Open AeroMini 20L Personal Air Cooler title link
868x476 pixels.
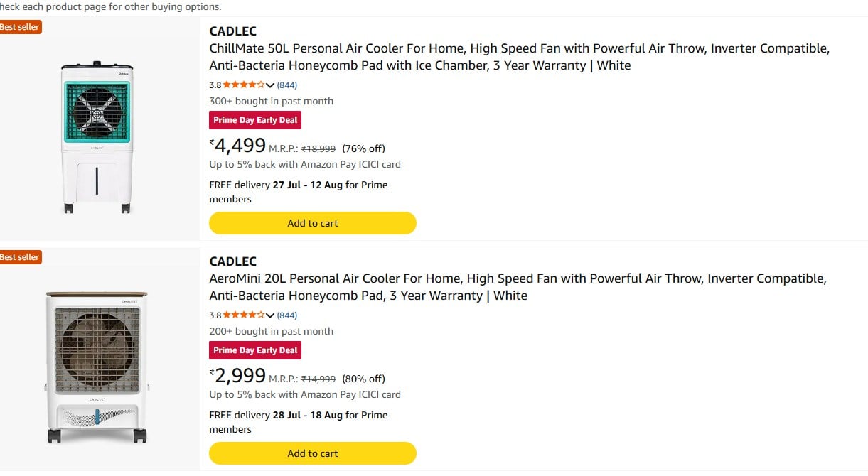pyautogui.click(x=518, y=287)
